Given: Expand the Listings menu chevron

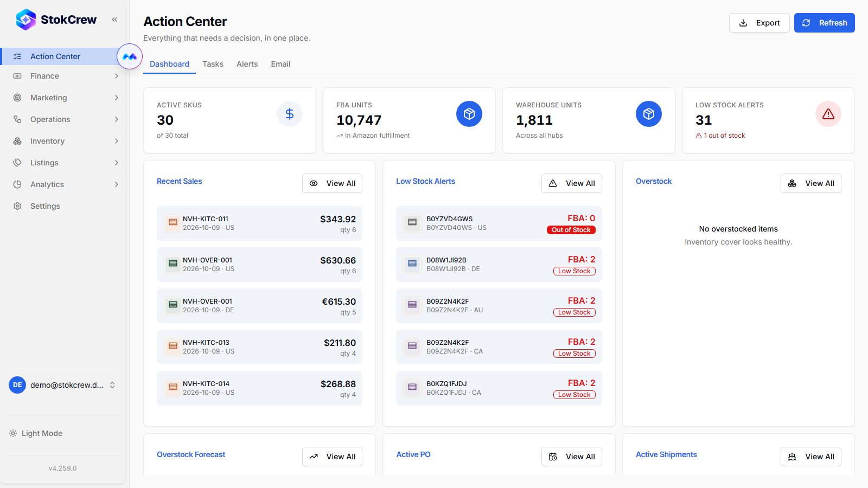Looking at the screenshot, I should [117, 163].
